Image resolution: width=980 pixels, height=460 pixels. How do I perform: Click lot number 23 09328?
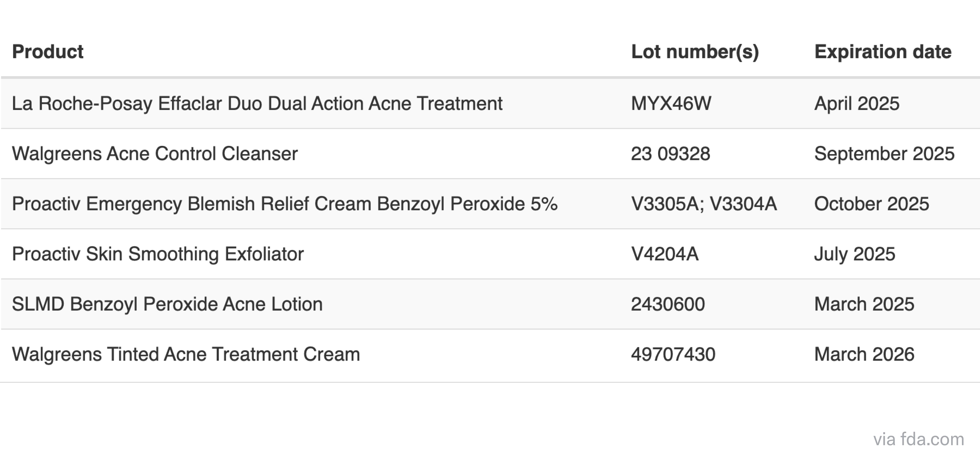coord(670,154)
